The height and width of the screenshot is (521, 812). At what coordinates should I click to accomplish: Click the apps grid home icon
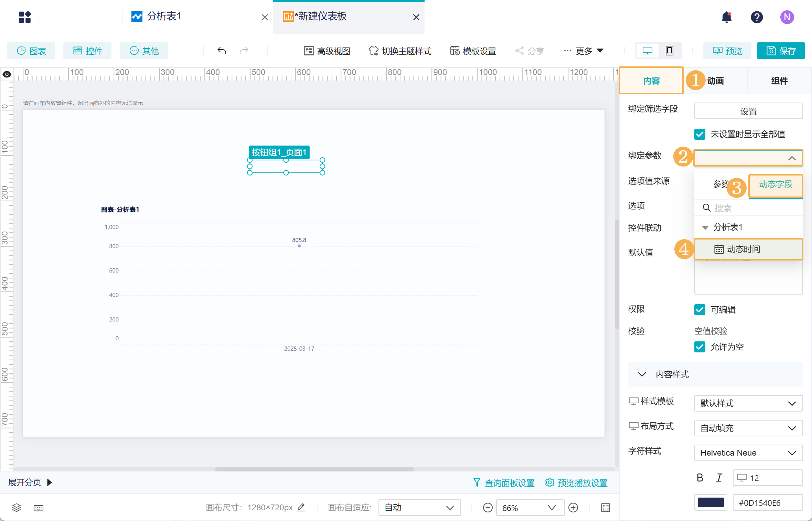coord(25,17)
